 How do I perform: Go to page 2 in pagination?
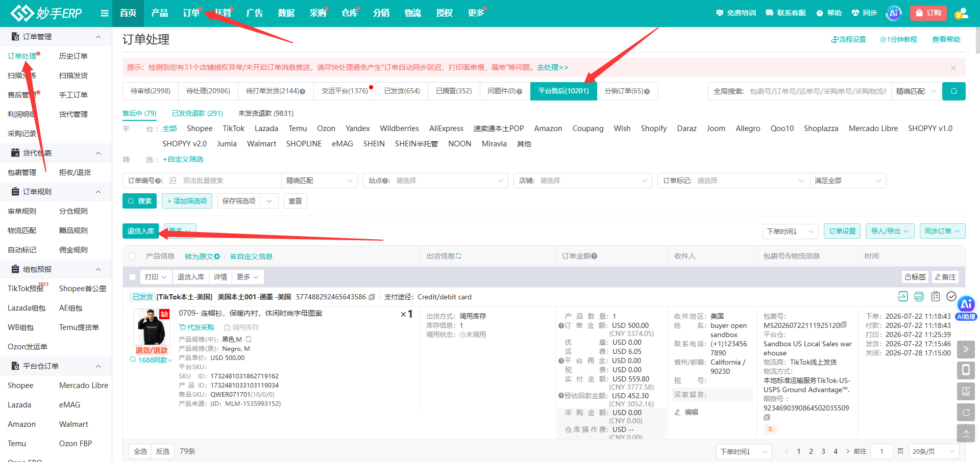coord(811,451)
